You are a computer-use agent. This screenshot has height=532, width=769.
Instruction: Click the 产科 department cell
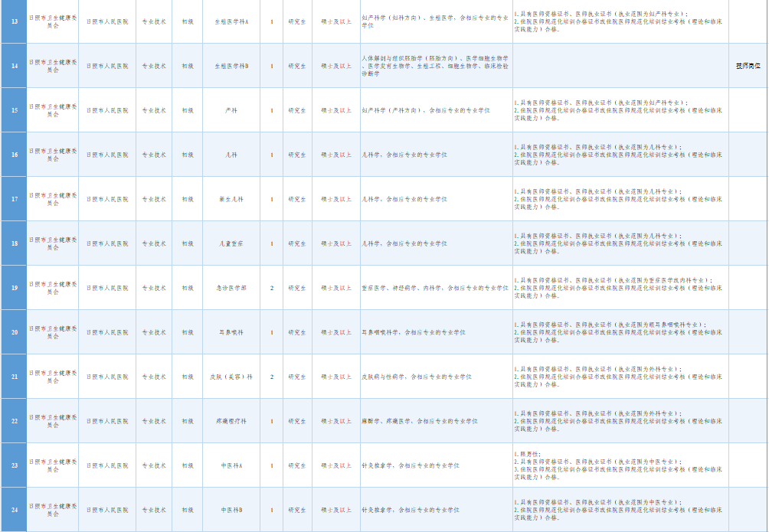[231, 110]
